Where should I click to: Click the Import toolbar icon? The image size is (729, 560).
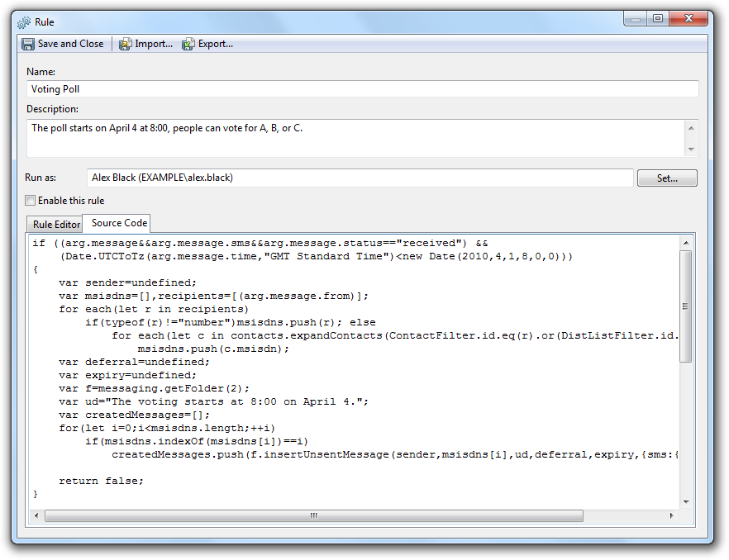126,44
